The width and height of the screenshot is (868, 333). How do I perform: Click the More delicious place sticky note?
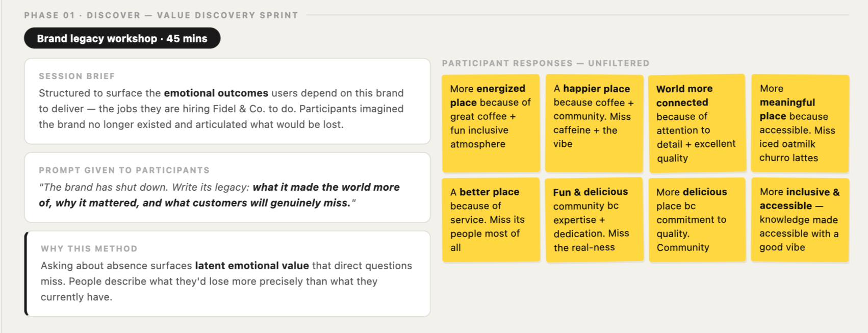pos(697,220)
